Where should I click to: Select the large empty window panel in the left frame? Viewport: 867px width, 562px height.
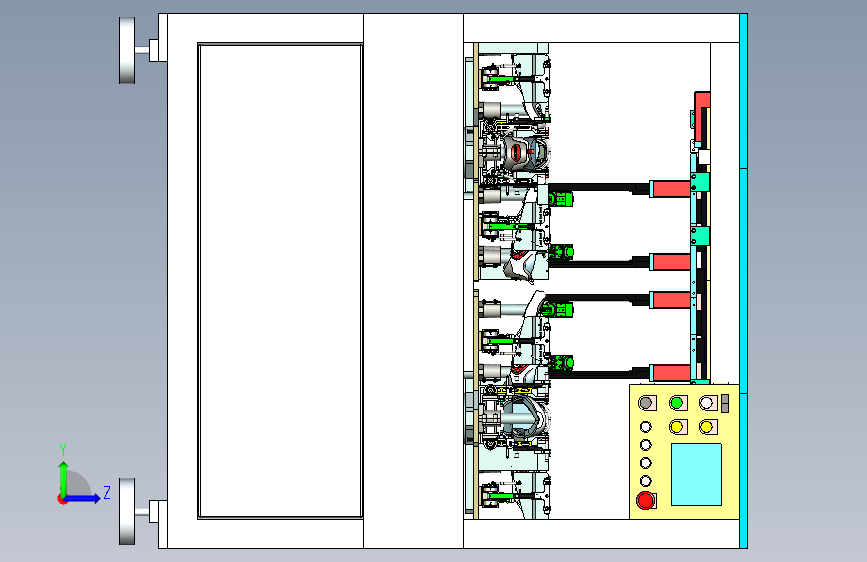pyautogui.click(x=280, y=281)
